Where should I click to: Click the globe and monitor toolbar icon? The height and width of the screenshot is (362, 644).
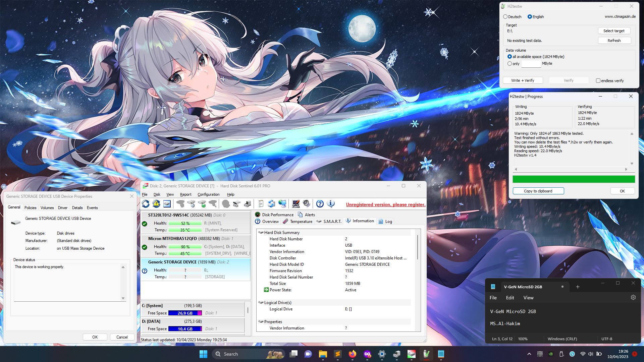[x=282, y=204]
